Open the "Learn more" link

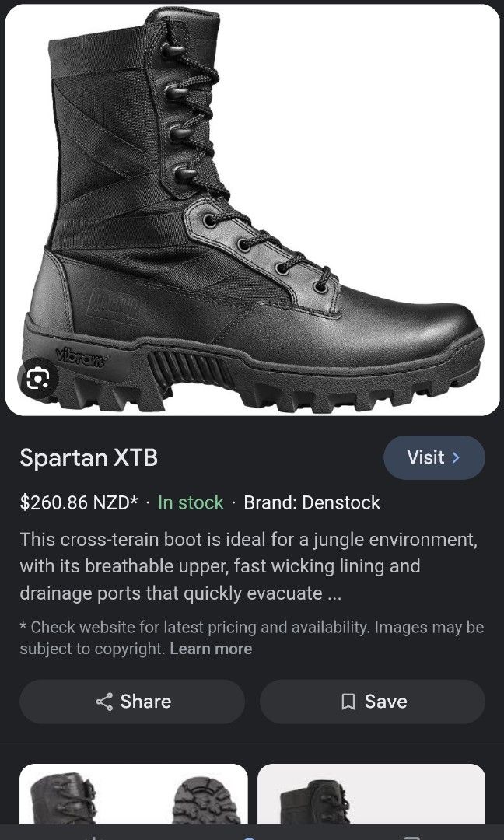point(211,648)
